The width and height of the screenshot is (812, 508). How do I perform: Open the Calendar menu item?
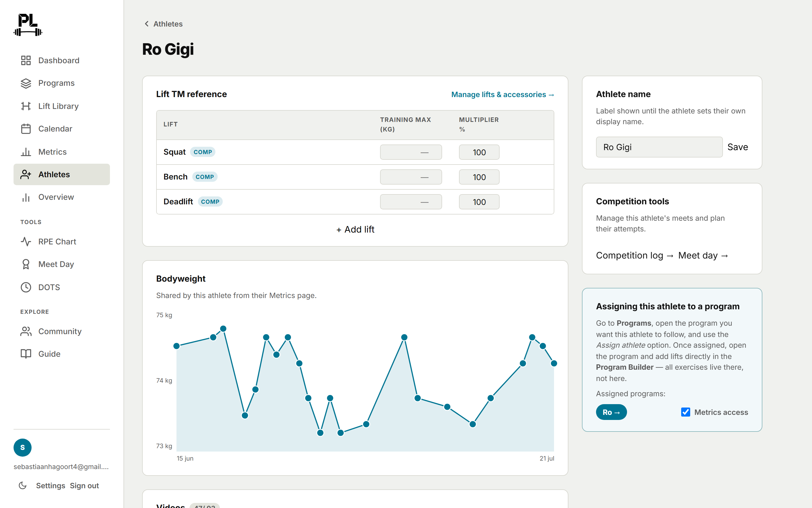coord(62,129)
